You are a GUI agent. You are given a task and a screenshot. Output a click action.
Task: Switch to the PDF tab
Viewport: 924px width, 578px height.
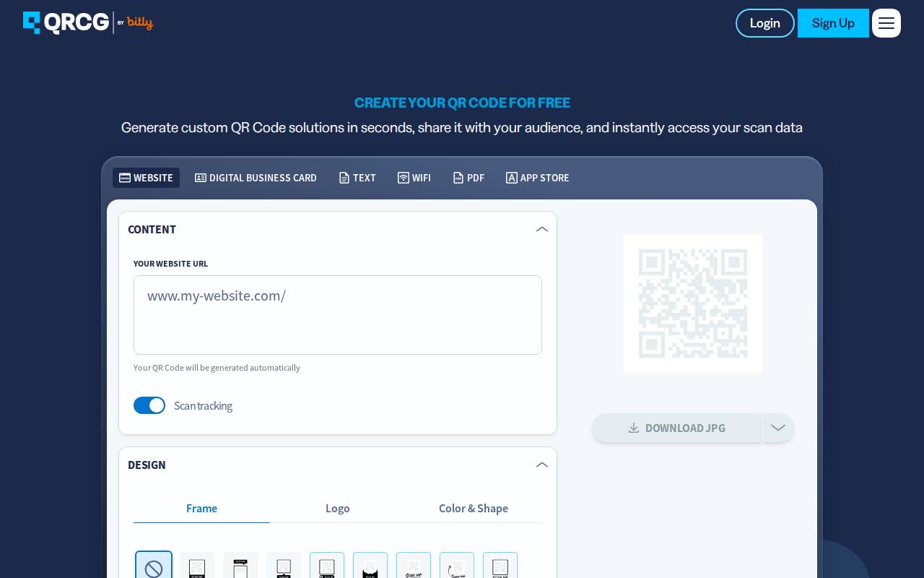click(468, 178)
